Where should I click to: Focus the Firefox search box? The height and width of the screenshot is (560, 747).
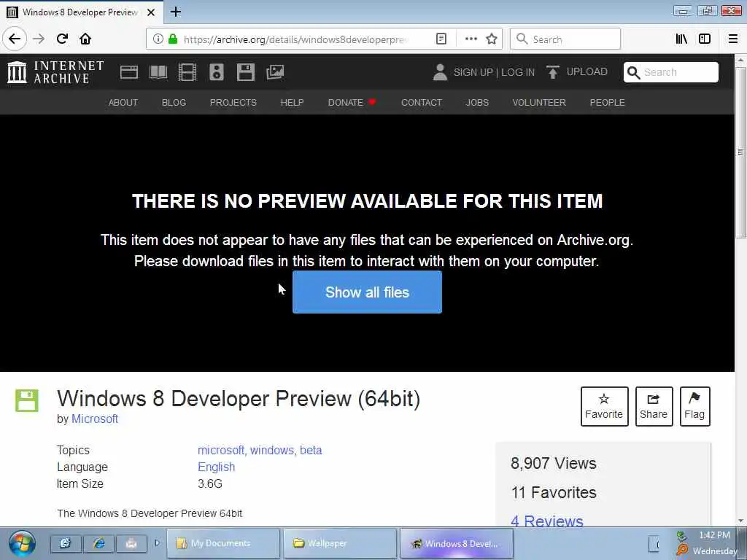(x=565, y=39)
